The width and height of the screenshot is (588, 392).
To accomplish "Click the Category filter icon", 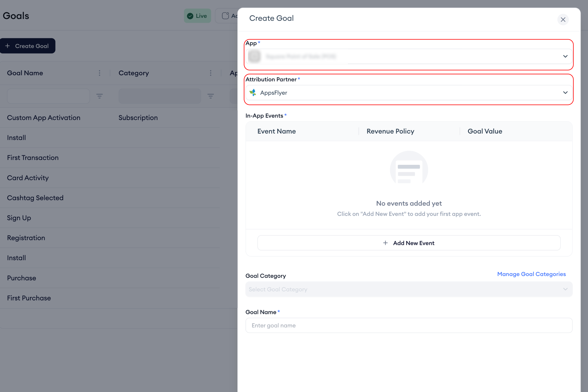I will [210, 96].
